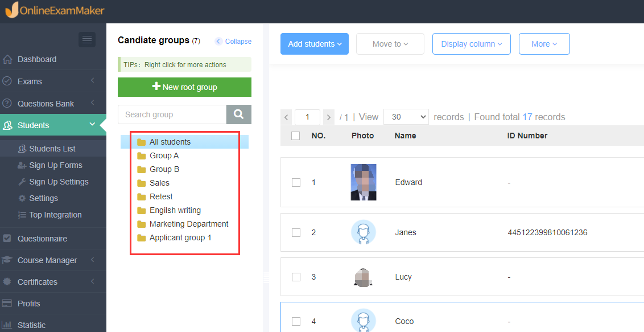Click the page number input field
644x332 pixels.
click(x=307, y=117)
